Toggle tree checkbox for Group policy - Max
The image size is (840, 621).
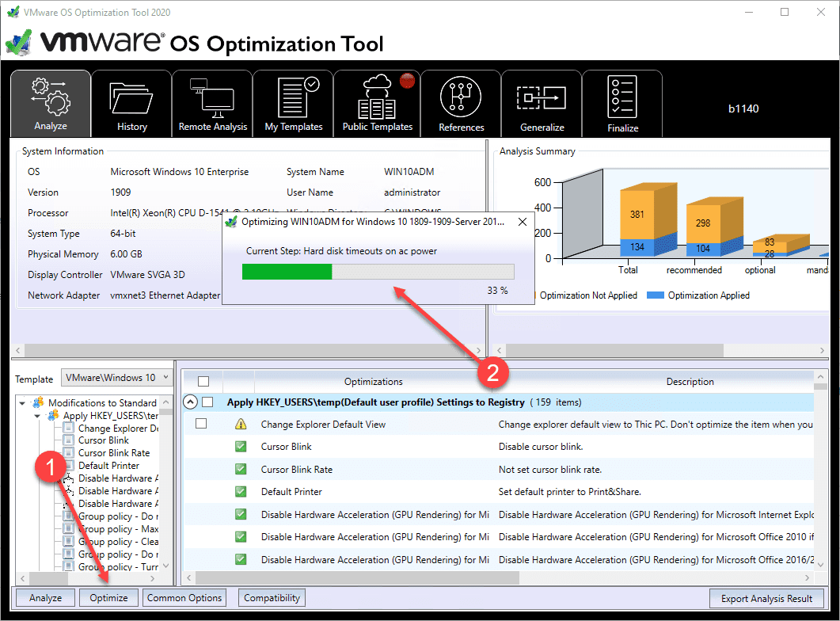click(69, 529)
